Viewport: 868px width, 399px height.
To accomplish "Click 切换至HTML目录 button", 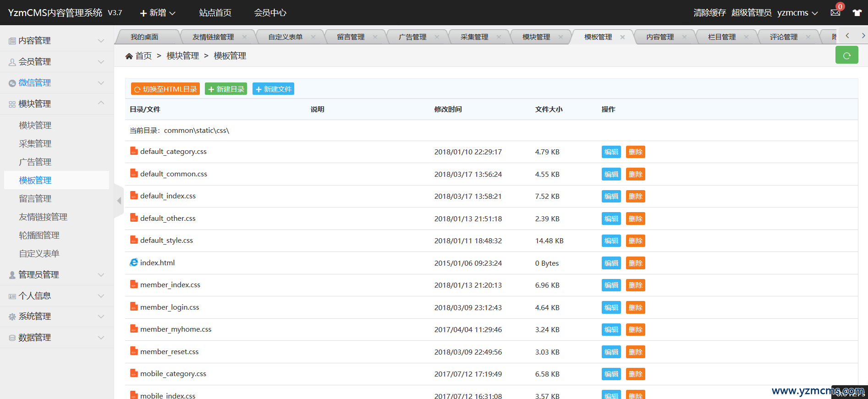I will (165, 89).
